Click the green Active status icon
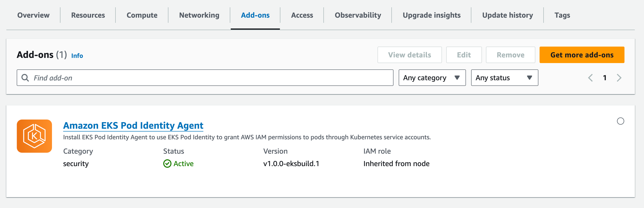 pos(167,164)
